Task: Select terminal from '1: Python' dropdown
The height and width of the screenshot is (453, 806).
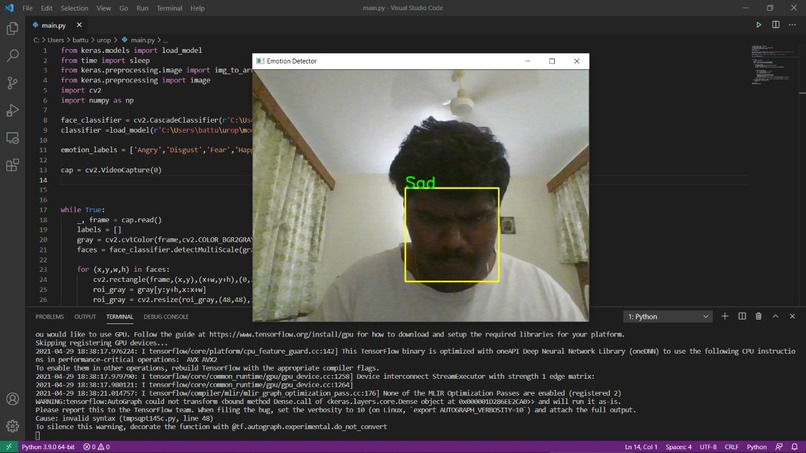Action: click(667, 316)
